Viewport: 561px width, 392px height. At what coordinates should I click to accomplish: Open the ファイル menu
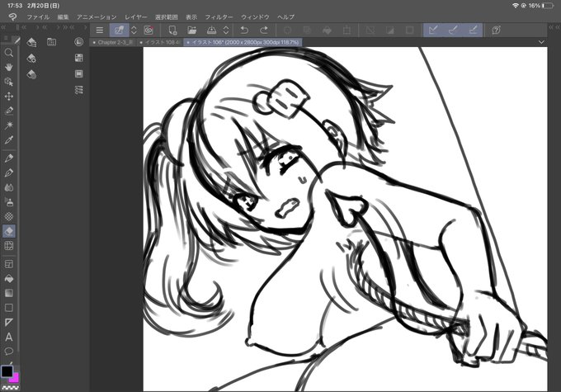[x=38, y=17]
